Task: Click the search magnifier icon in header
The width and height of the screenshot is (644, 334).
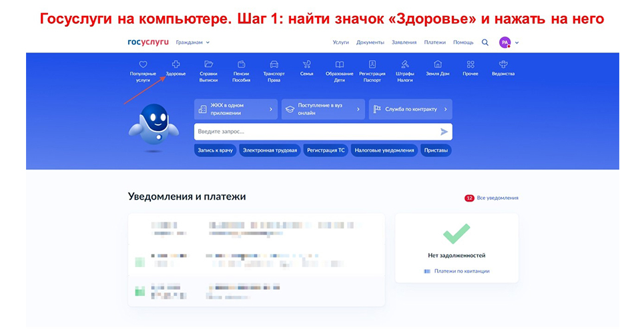Action: pyautogui.click(x=485, y=42)
